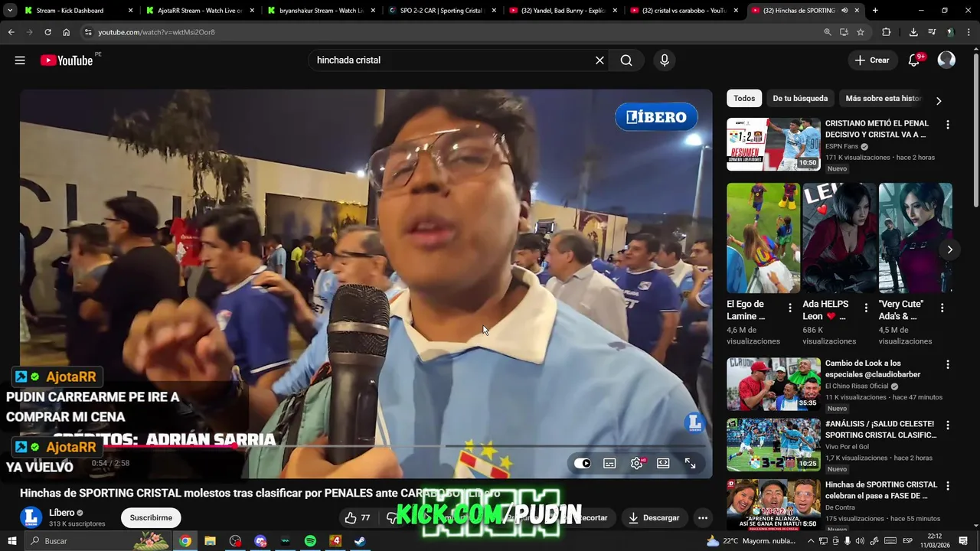Image resolution: width=980 pixels, height=551 pixels.
Task: Download the video with Descargar button
Action: click(x=654, y=518)
